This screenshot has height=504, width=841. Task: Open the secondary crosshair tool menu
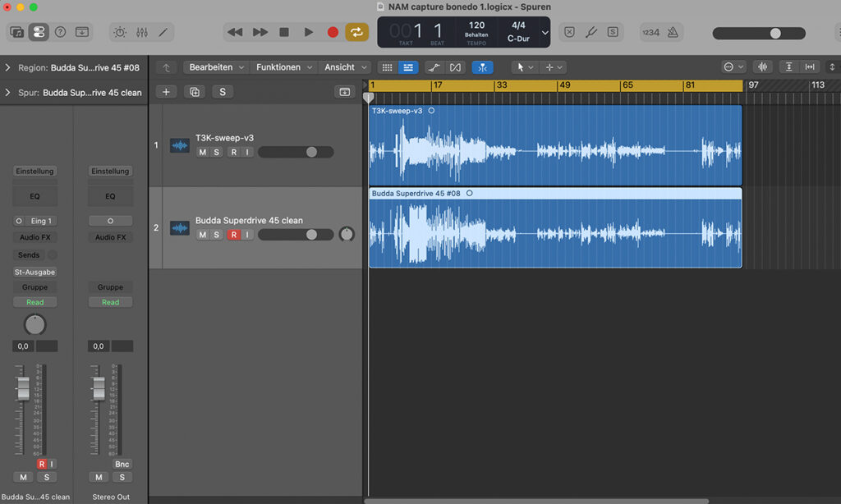[x=553, y=67]
